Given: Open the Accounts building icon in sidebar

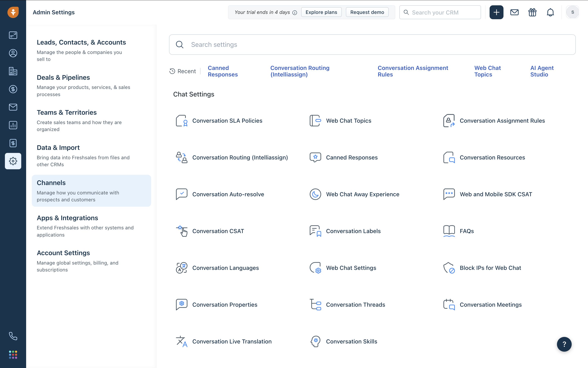Looking at the screenshot, I should pyautogui.click(x=13, y=71).
